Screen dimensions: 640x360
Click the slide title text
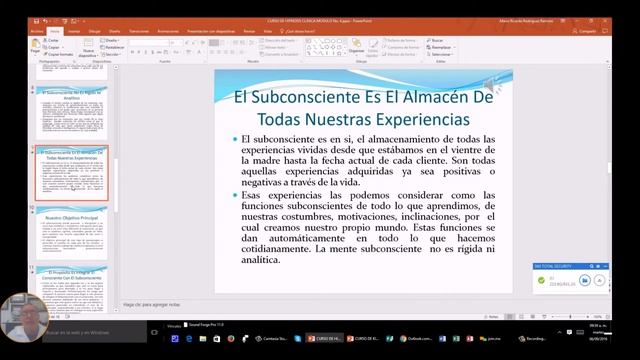coord(363,108)
